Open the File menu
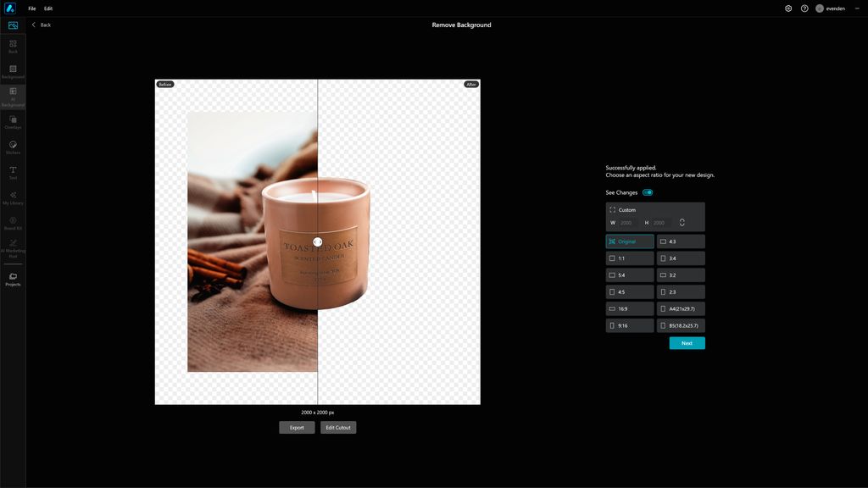This screenshot has width=868, height=488. [31, 8]
